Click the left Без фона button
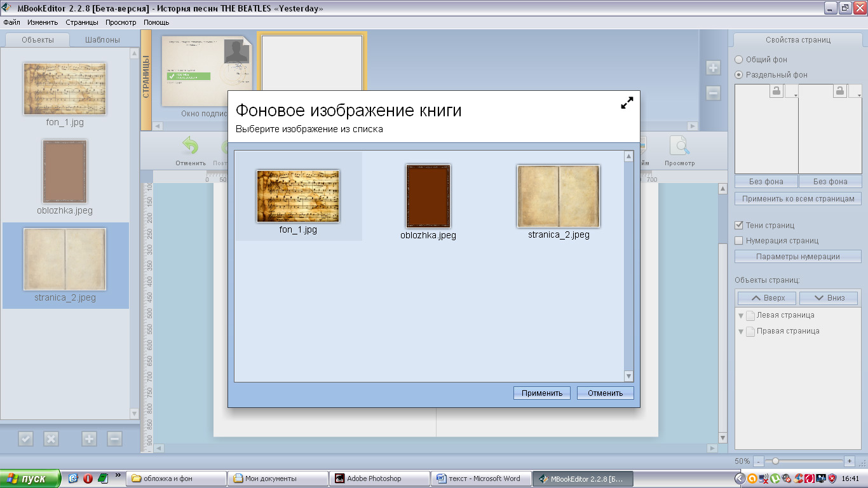 pos(766,181)
